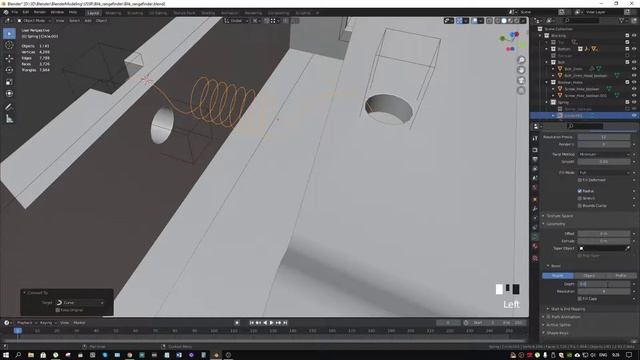This screenshot has height=360, width=640.
Task: Open the Target Curve dropdown in Convert To
Action: tap(80, 302)
